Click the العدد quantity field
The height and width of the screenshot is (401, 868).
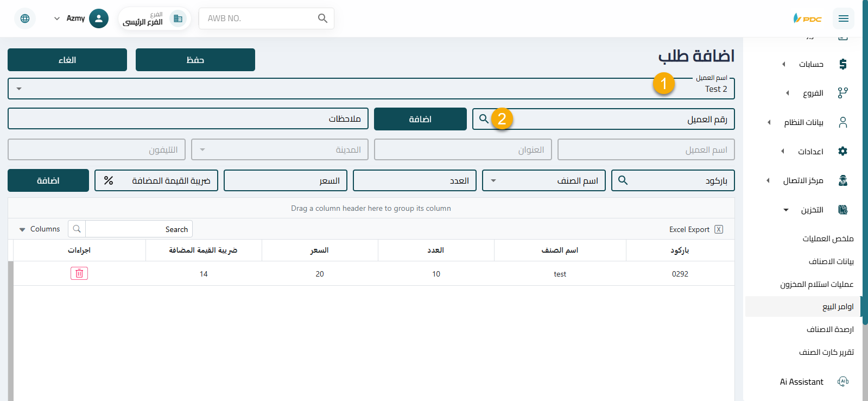415,180
